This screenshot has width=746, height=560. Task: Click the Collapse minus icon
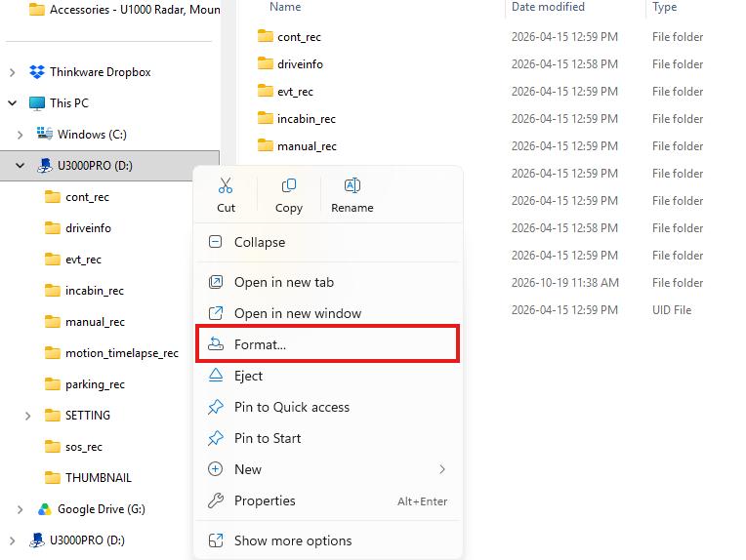point(215,242)
